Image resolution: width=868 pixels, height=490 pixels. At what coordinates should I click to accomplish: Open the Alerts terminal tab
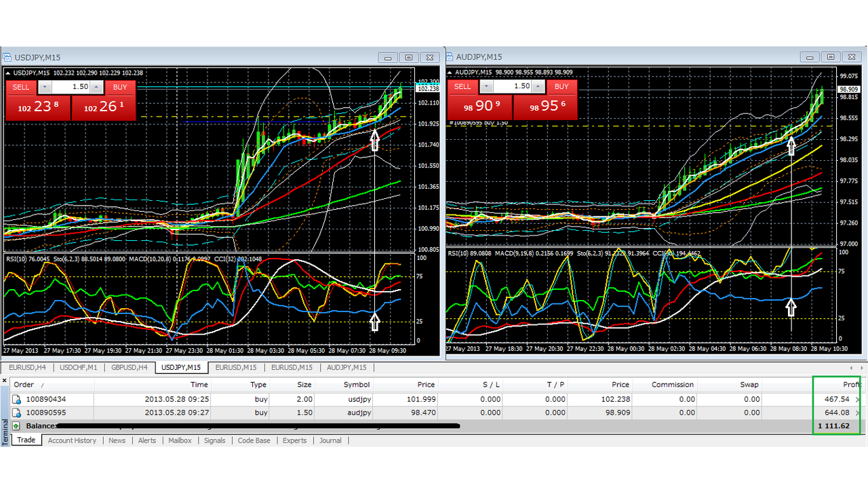click(147, 440)
